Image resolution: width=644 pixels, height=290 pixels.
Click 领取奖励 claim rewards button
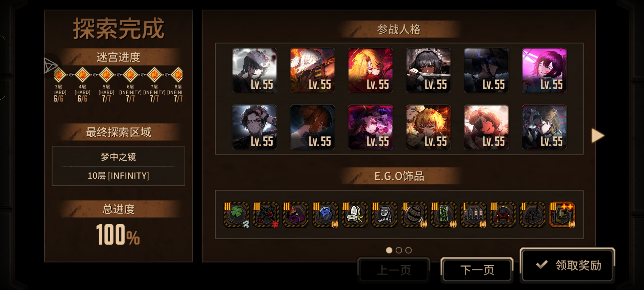[567, 265]
